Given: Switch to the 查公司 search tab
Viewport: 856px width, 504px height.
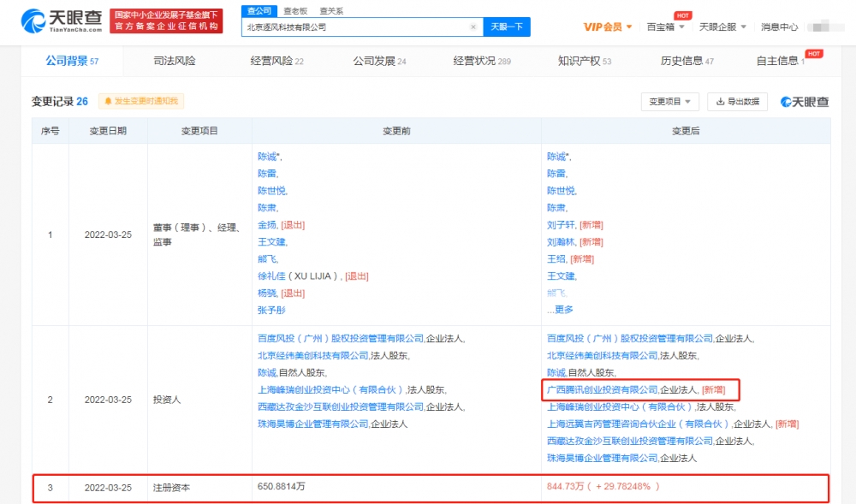Looking at the screenshot, I should click(x=259, y=11).
